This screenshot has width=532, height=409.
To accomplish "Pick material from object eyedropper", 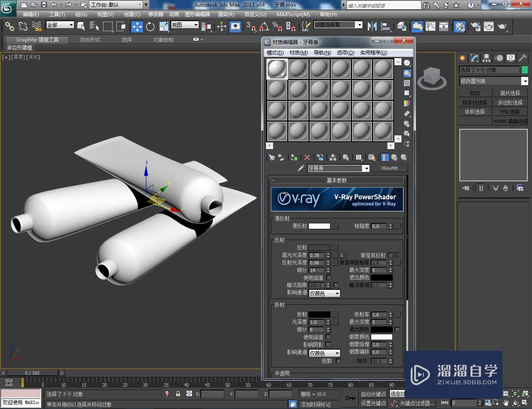I will [301, 168].
